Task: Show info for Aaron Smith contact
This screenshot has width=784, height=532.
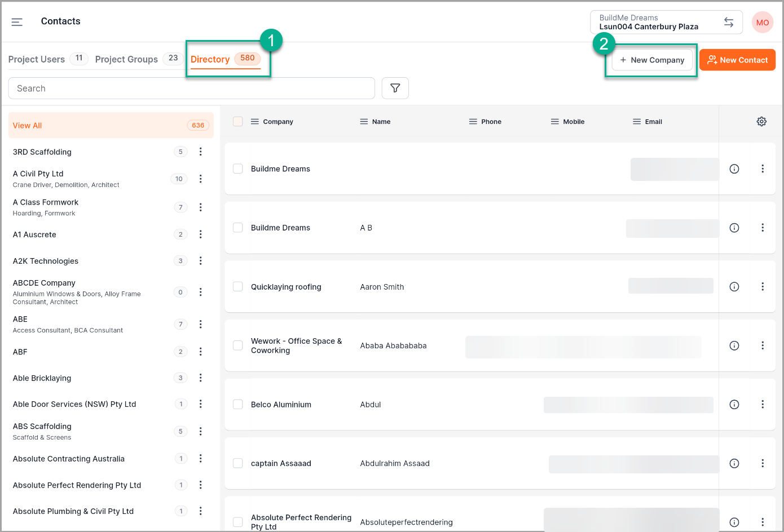Action: click(x=734, y=287)
